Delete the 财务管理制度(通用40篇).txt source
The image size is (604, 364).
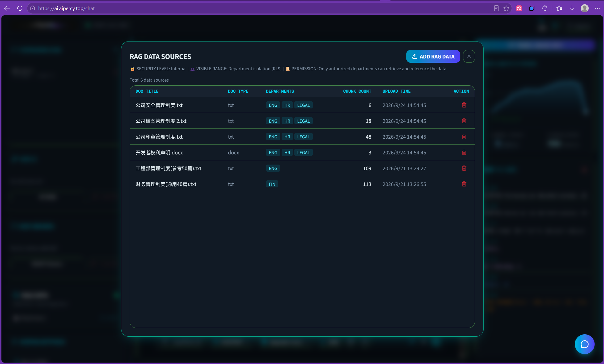click(464, 184)
